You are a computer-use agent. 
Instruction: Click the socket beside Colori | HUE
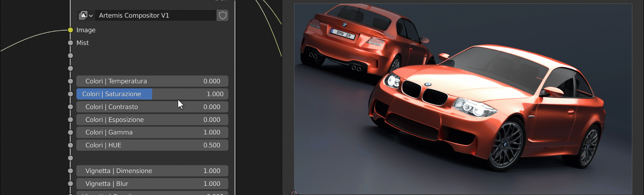click(70, 145)
